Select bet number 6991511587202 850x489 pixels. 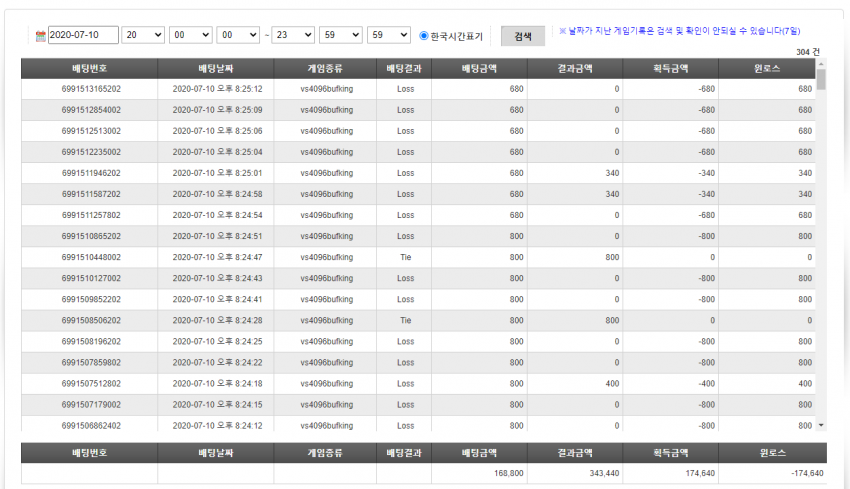tap(91, 194)
